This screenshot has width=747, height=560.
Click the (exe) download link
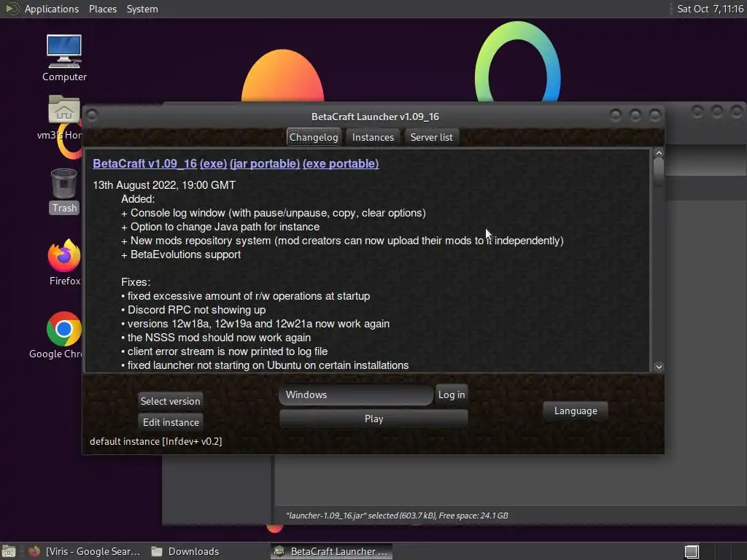point(214,163)
